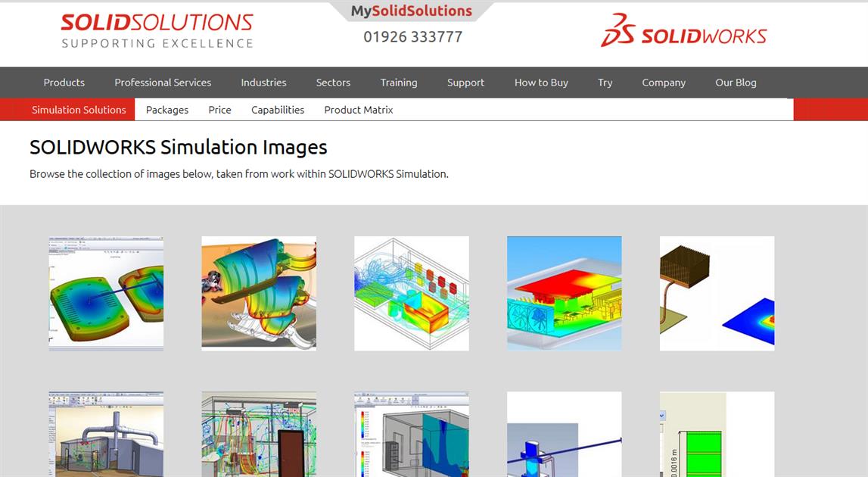Open the Price page
868x477 pixels.
tap(219, 110)
